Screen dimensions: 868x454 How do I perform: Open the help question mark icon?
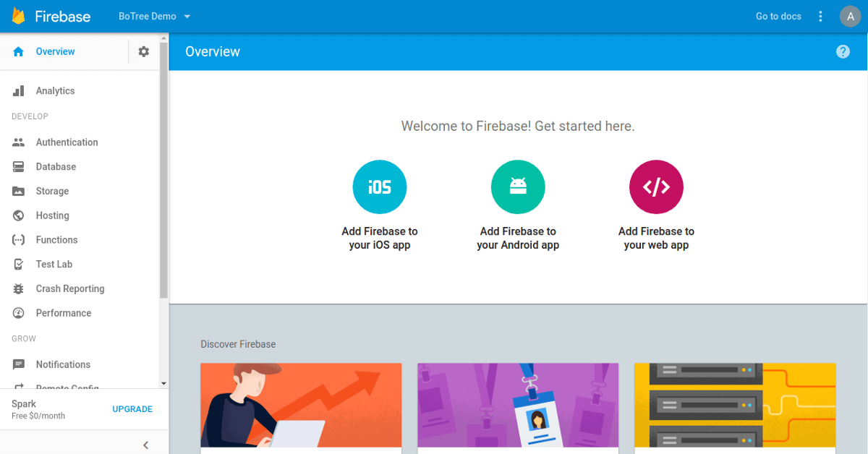(843, 51)
